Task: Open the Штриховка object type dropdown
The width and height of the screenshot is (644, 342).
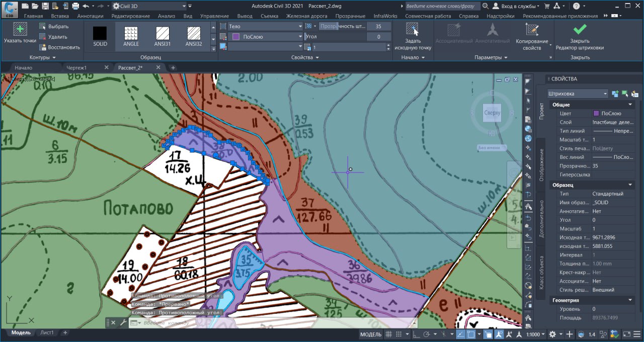Action: pyautogui.click(x=578, y=94)
